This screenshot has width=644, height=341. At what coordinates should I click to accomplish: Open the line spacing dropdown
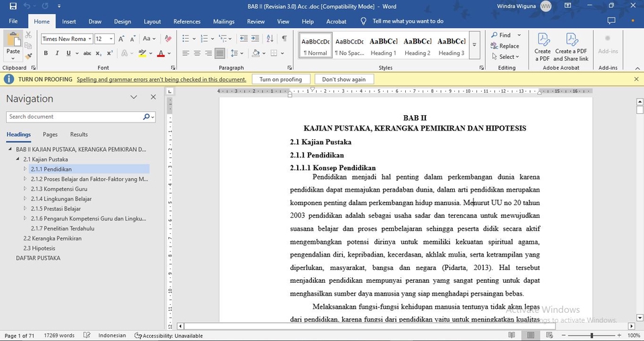click(x=241, y=54)
